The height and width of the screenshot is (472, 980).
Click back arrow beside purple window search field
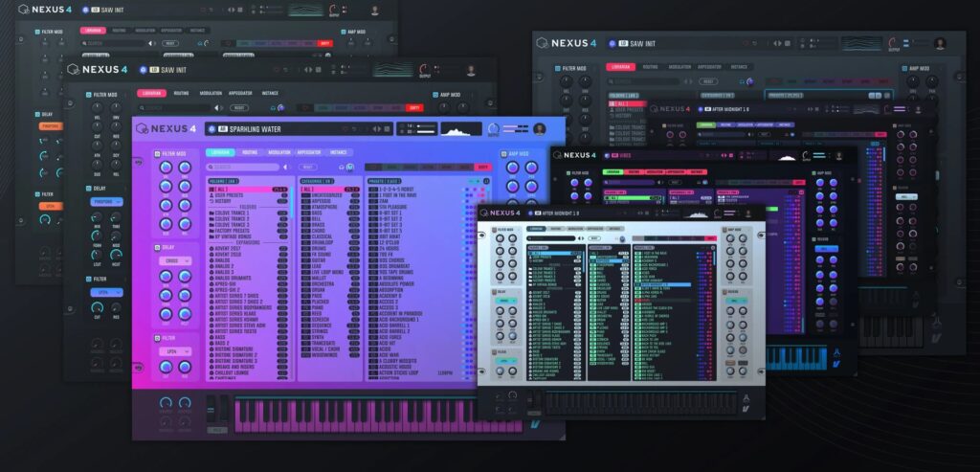pos(285,167)
